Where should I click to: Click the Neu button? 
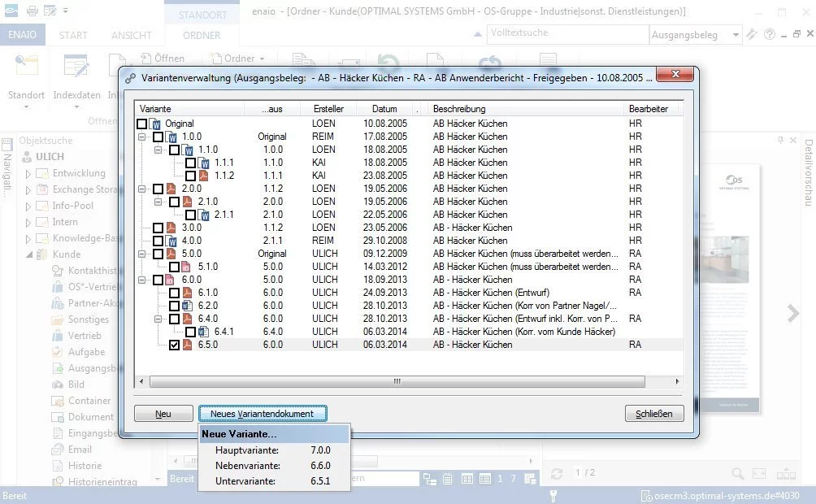tap(163, 414)
